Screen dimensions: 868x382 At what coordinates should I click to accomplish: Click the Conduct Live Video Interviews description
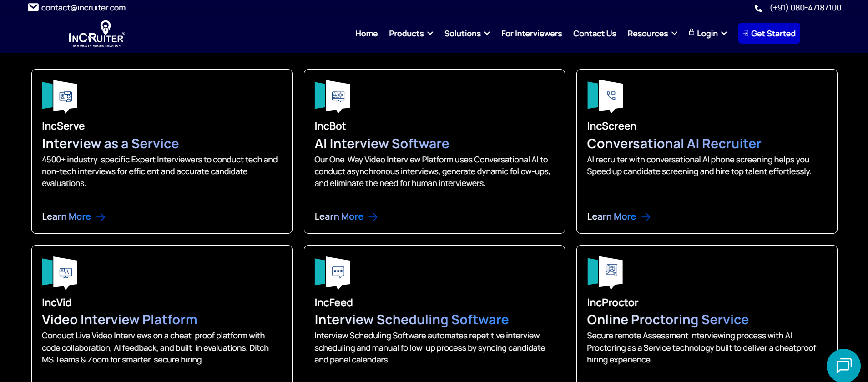(155, 347)
